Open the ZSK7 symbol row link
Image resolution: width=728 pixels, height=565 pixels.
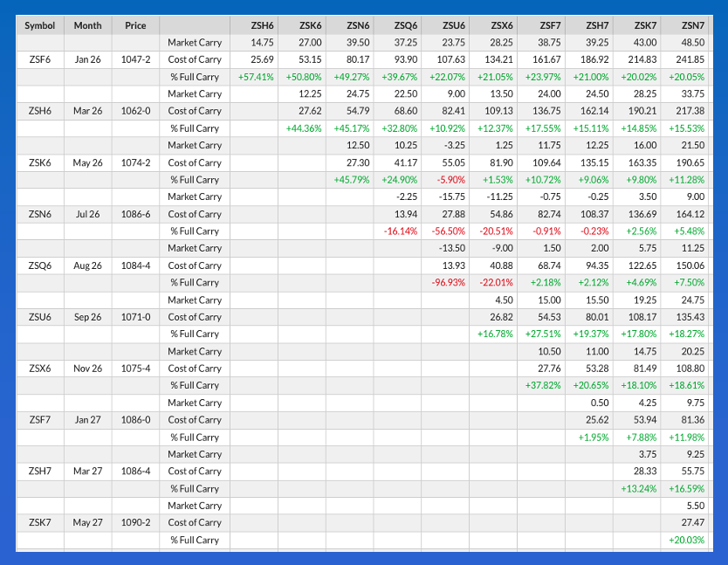(39, 523)
